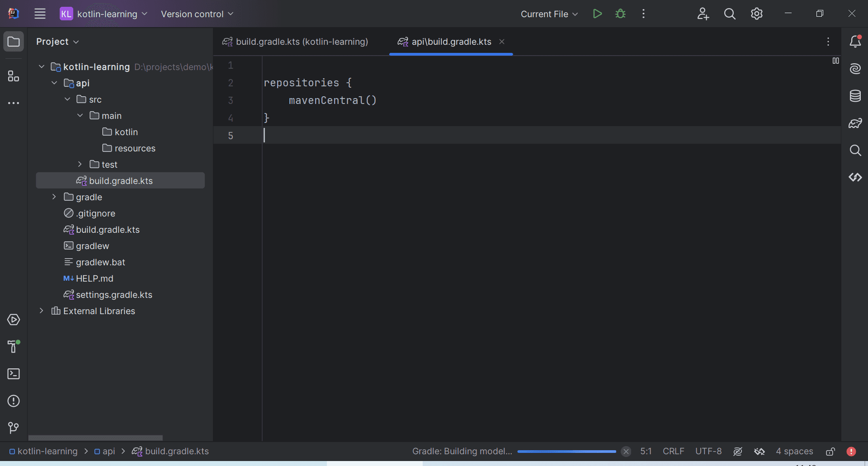The width and height of the screenshot is (868, 466).
Task: Select kotlin folder in project tree
Action: pyautogui.click(x=120, y=132)
